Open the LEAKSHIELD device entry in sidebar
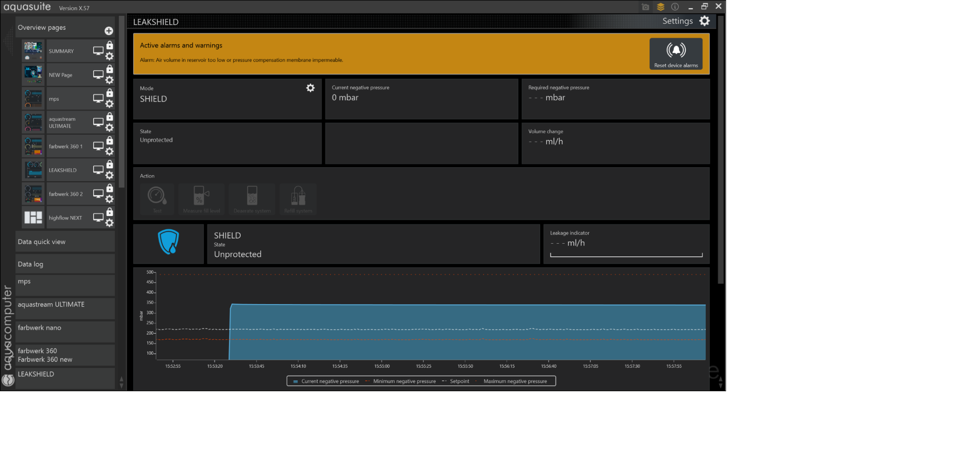 [x=65, y=374]
